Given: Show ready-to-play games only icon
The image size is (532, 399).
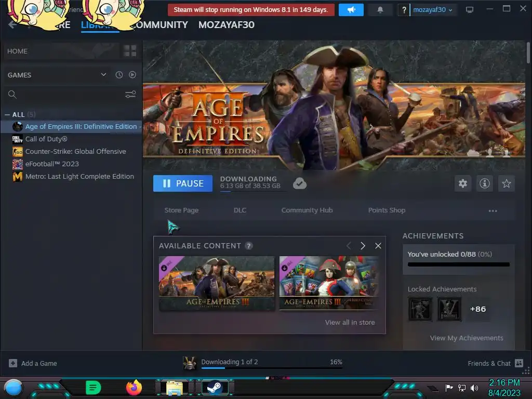Looking at the screenshot, I should click(132, 75).
